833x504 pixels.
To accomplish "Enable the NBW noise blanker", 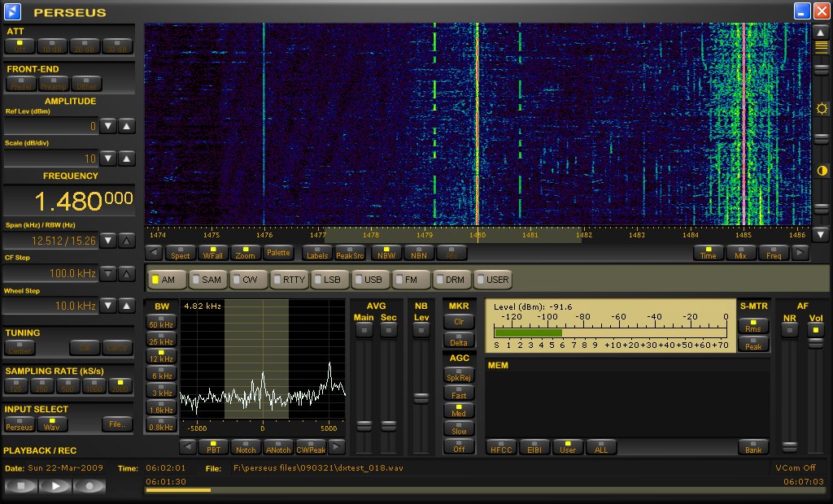I will pos(386,253).
